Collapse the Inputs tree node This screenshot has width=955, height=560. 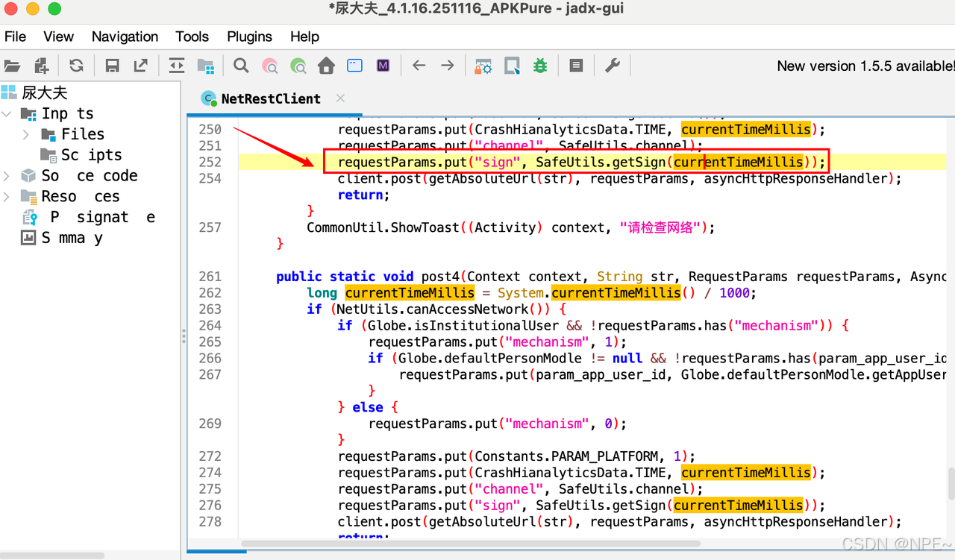pos(7,113)
